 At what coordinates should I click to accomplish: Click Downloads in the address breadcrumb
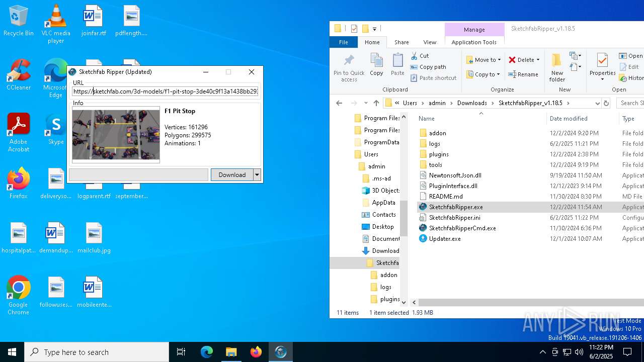click(472, 103)
